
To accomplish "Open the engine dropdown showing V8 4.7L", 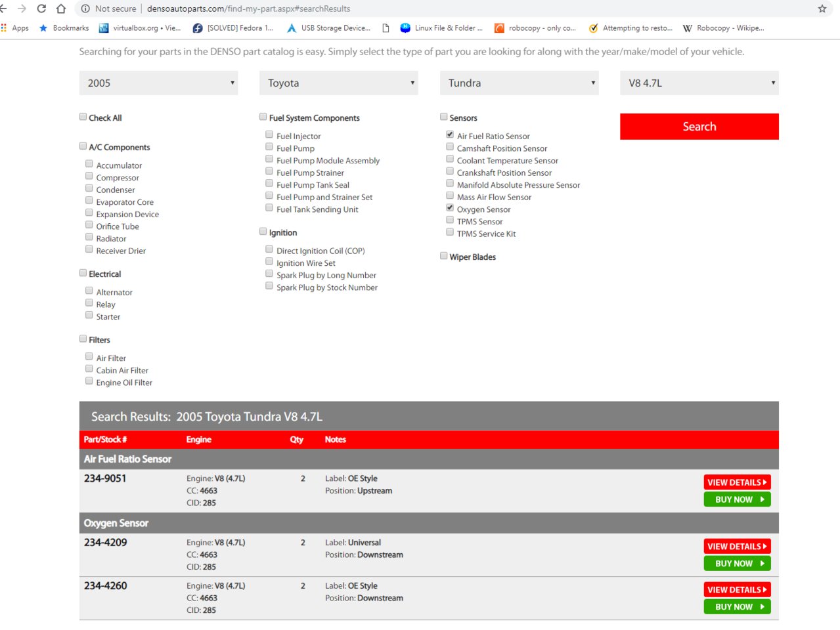I will coord(699,83).
